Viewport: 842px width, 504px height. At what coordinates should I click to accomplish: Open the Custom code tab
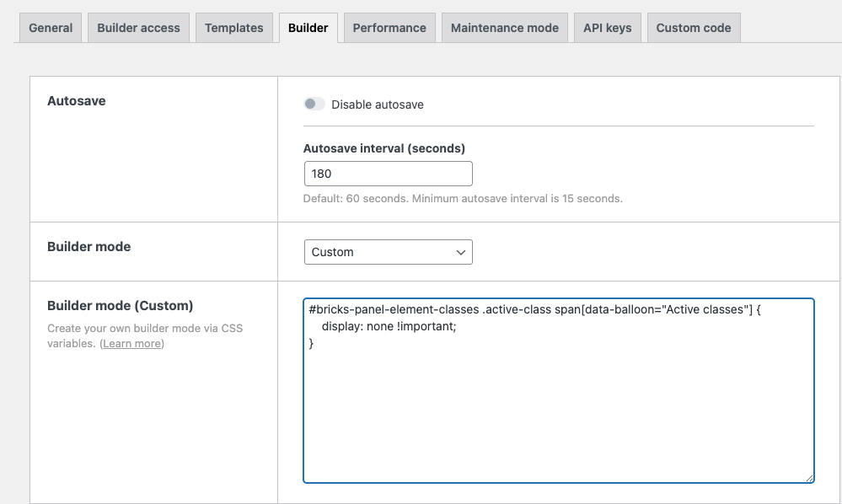tap(694, 28)
